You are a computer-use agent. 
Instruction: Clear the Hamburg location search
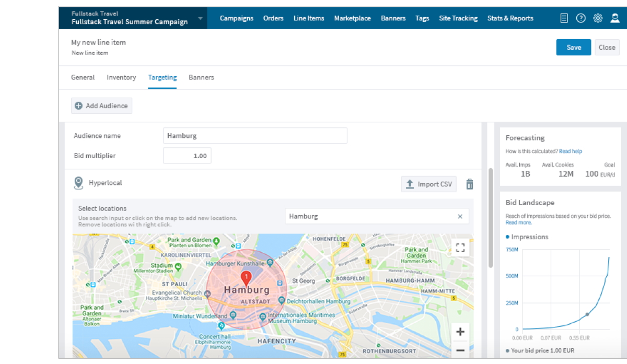pyautogui.click(x=460, y=216)
